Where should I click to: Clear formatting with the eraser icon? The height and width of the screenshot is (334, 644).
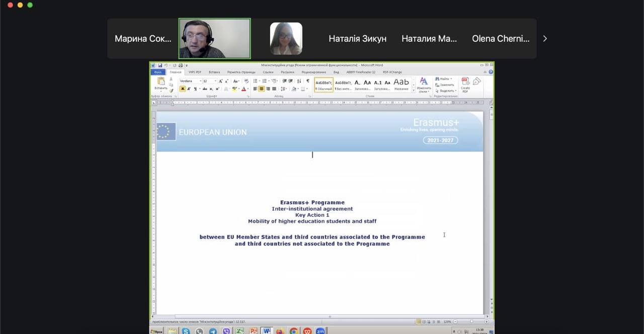pyautogui.click(x=246, y=81)
